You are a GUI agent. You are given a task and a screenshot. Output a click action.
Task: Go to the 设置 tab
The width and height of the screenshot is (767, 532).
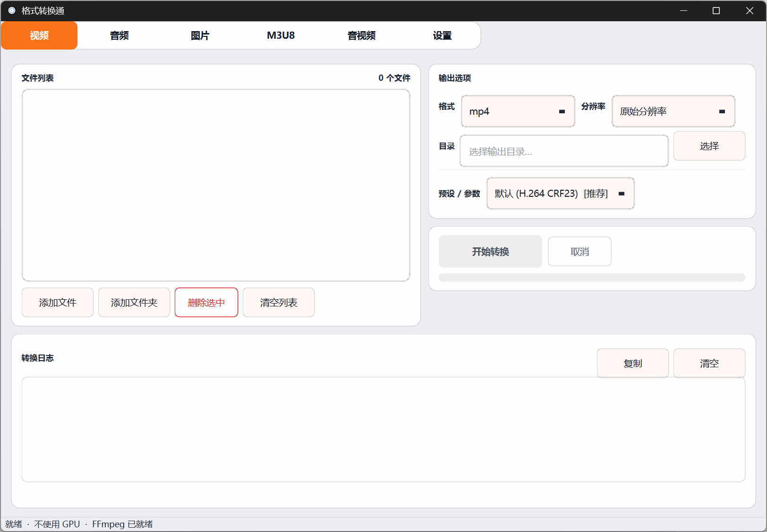coord(442,35)
